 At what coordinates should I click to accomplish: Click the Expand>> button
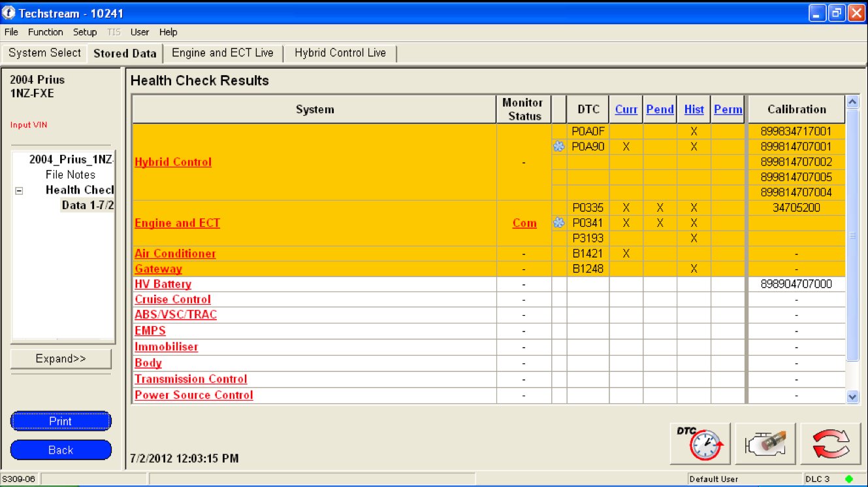click(x=61, y=359)
